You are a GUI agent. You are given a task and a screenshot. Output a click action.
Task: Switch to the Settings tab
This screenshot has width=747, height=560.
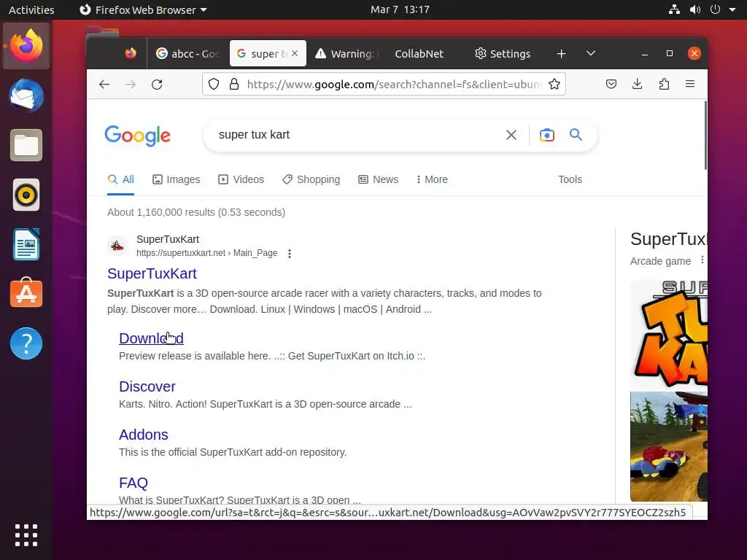click(x=503, y=54)
